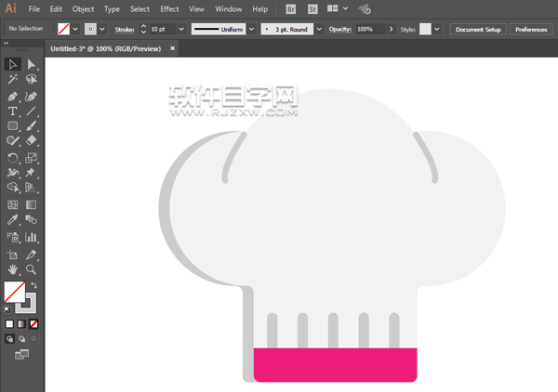Image resolution: width=558 pixels, height=392 pixels.
Task: Swap fill and stroke colors
Action: [34, 285]
